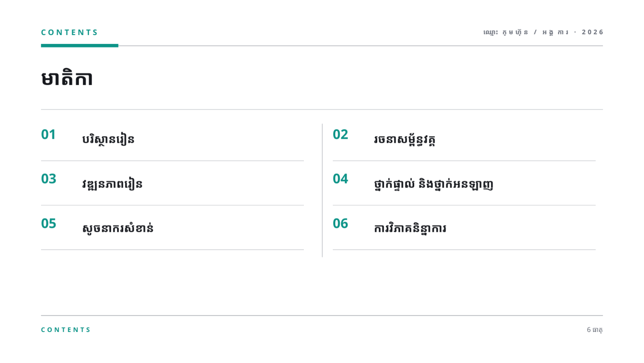Select section number 01
The height and width of the screenshot is (363, 644).
48,134
